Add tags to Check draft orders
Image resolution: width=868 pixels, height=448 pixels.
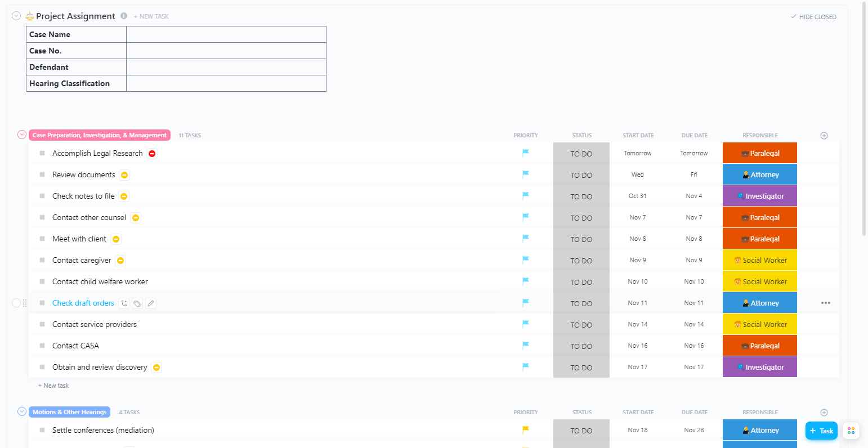[137, 303]
